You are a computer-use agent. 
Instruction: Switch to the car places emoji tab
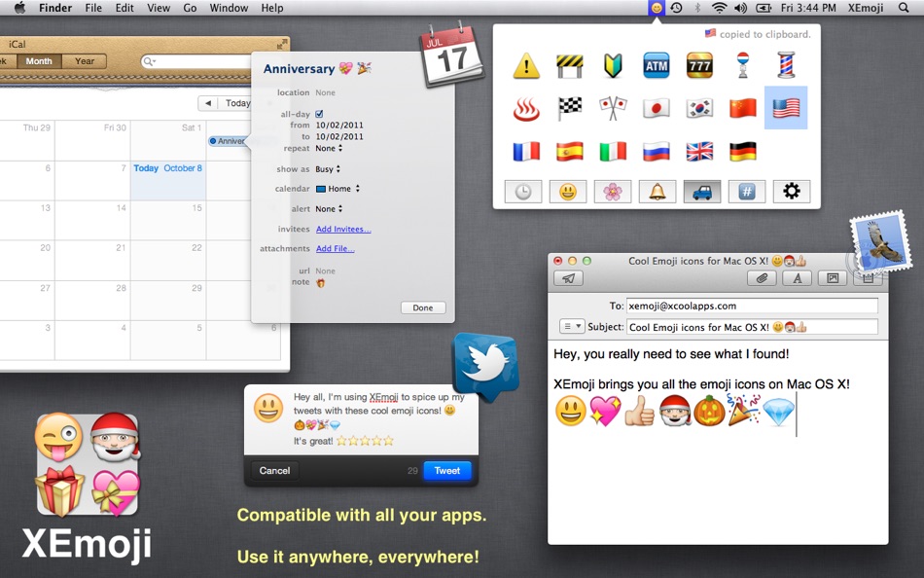702,192
